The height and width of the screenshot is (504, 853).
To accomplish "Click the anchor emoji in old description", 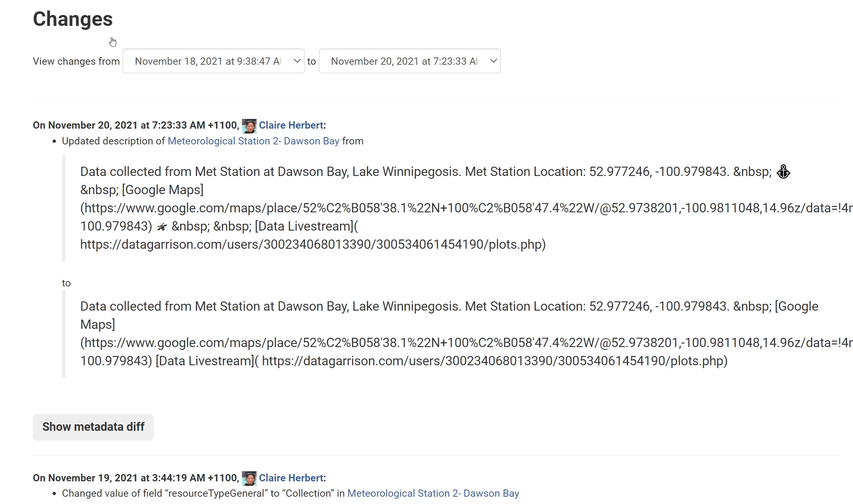I will [783, 172].
